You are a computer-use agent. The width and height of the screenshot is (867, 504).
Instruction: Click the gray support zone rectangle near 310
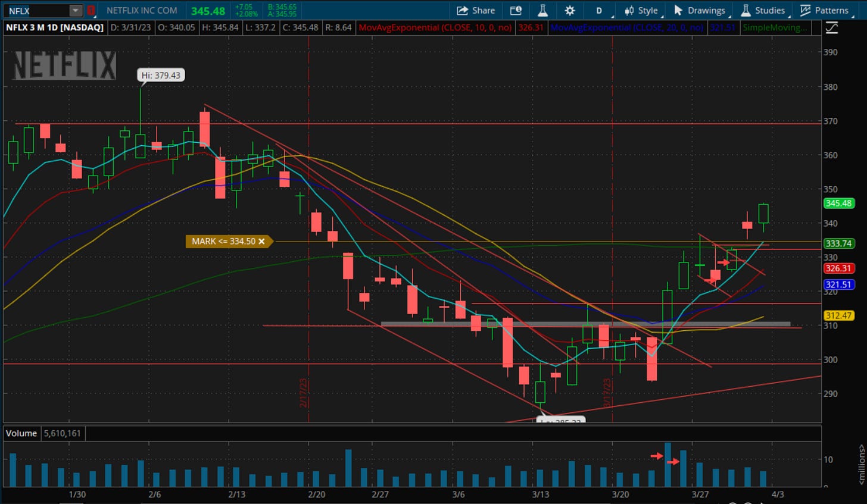tap(585, 324)
